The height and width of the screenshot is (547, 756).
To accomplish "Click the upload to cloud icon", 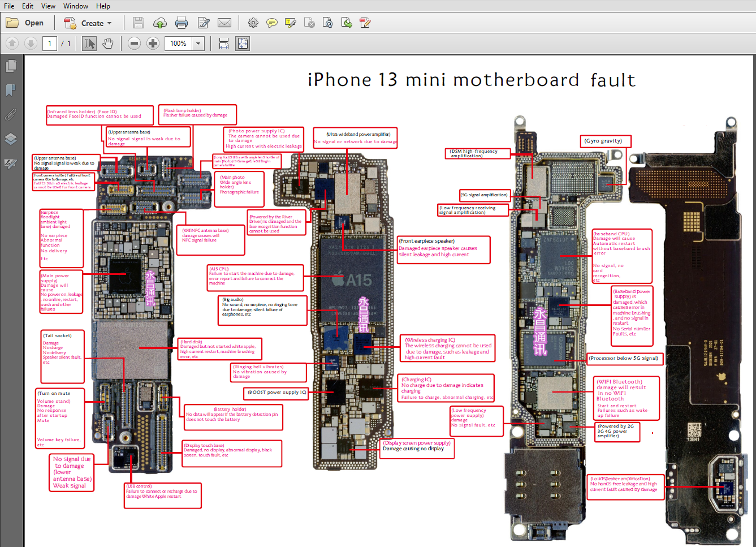I will pos(160,23).
